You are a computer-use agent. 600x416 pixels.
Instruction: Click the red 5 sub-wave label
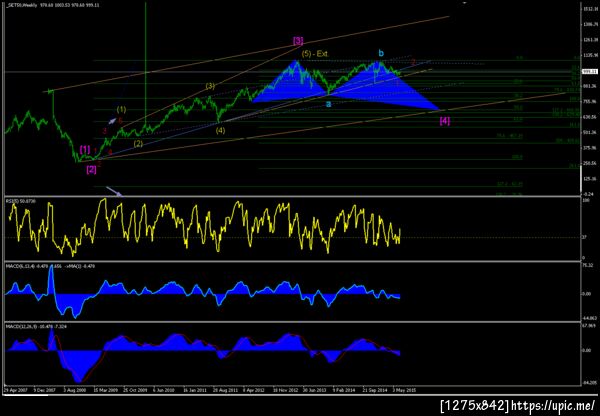(x=120, y=121)
